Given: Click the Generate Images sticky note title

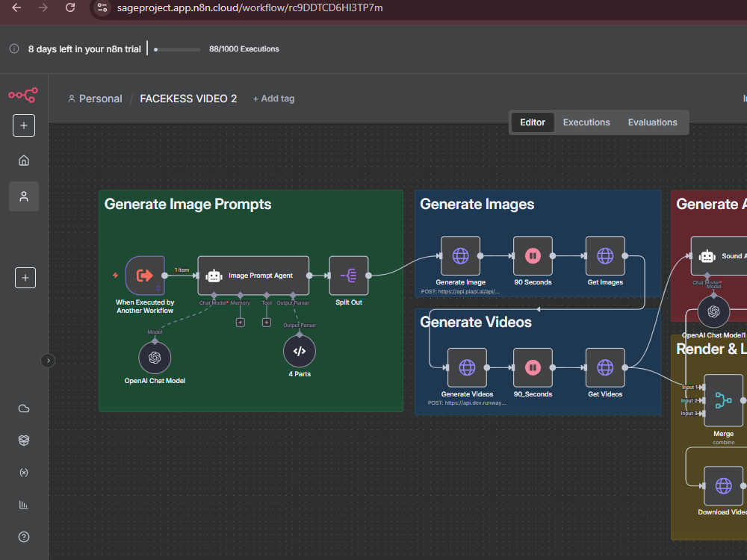Looking at the screenshot, I should click(477, 205).
